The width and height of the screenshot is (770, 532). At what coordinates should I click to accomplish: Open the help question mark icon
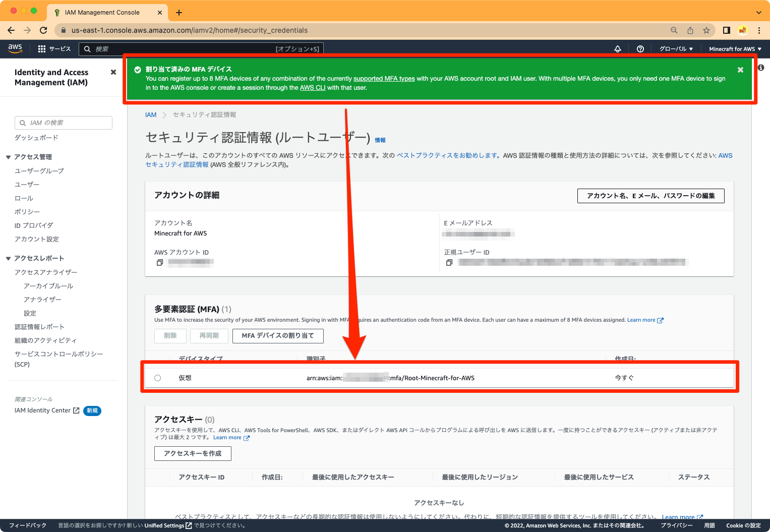point(640,48)
